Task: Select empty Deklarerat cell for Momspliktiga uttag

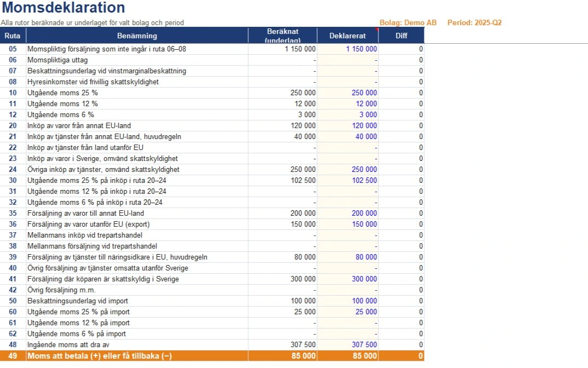Action: click(348, 60)
